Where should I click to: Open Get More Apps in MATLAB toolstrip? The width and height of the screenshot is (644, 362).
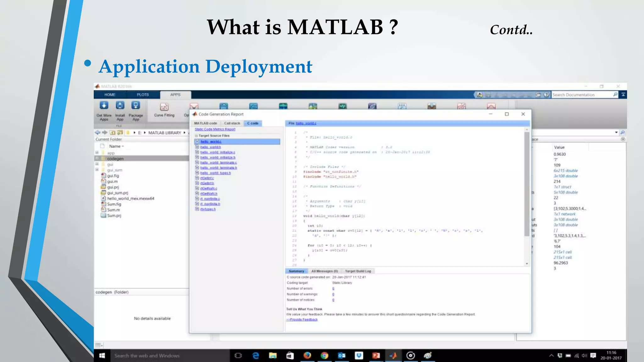[x=104, y=111]
